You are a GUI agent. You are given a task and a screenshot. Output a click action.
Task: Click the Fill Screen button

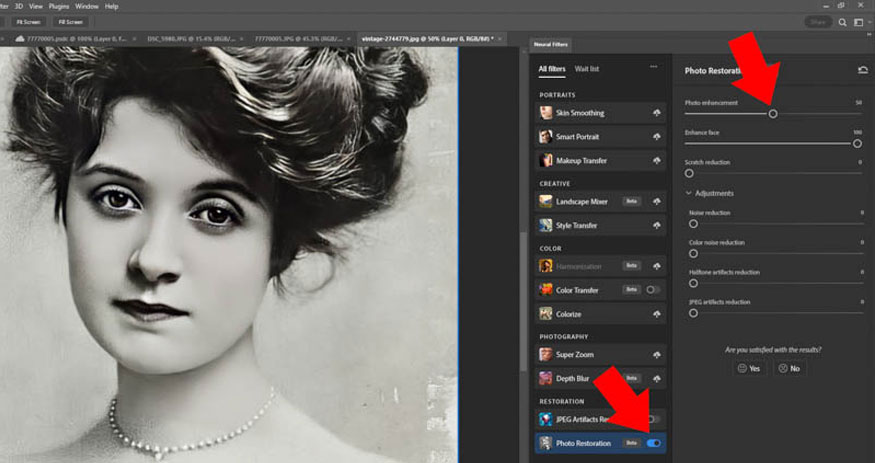[x=71, y=22]
